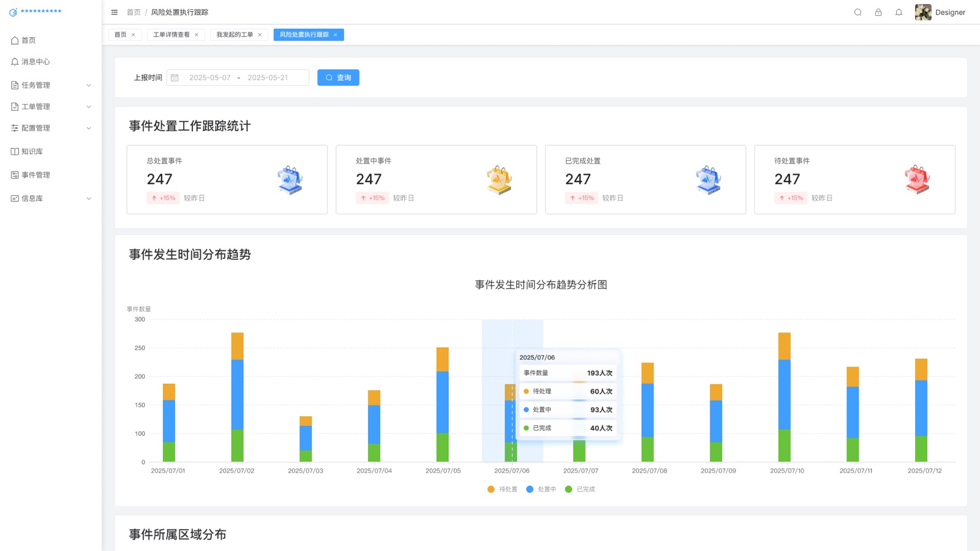Click the 事件管理 icon in sidebar
The width and height of the screenshot is (980, 551).
(15, 175)
